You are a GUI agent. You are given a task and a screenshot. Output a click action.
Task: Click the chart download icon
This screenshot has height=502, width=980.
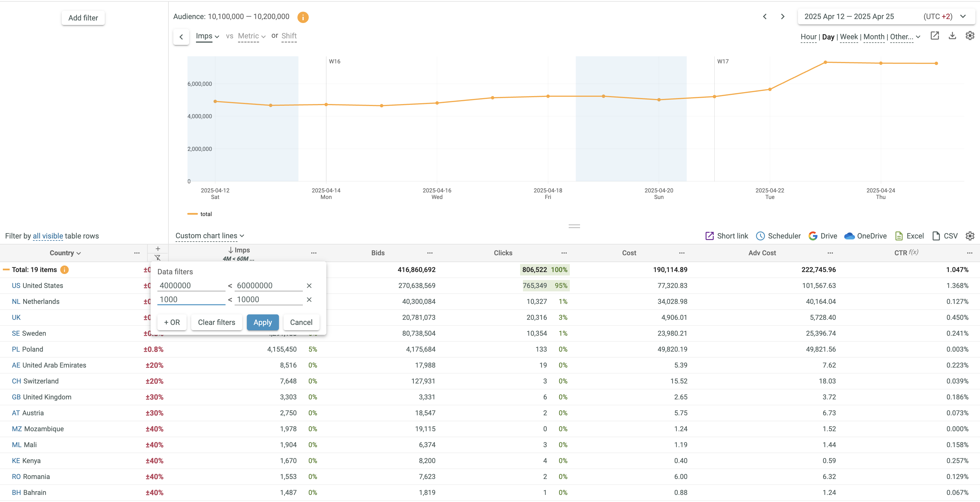(x=952, y=36)
